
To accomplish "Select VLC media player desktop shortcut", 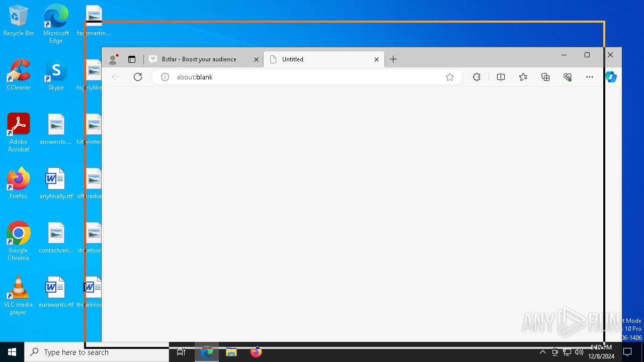I will pyautogui.click(x=19, y=296).
